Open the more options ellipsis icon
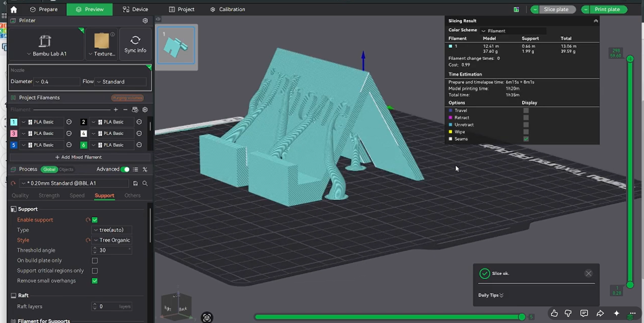Screen dimensions: 644x323 (633, 313)
